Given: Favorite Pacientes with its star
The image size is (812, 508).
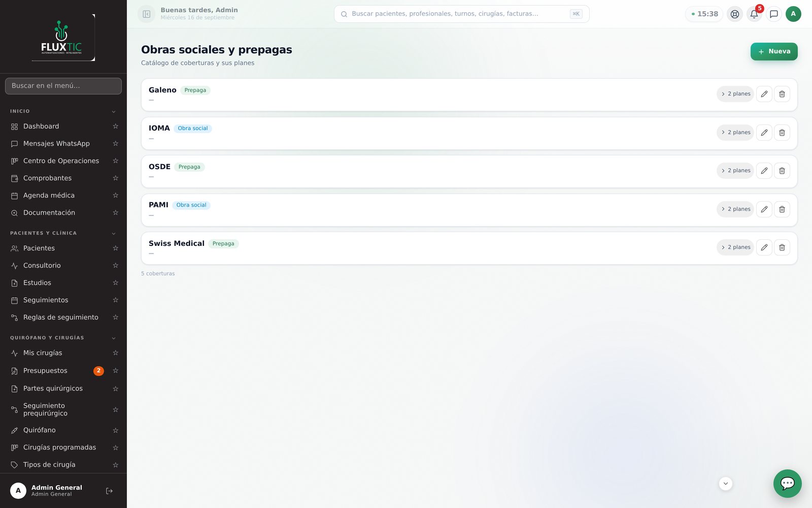Looking at the screenshot, I should point(115,248).
